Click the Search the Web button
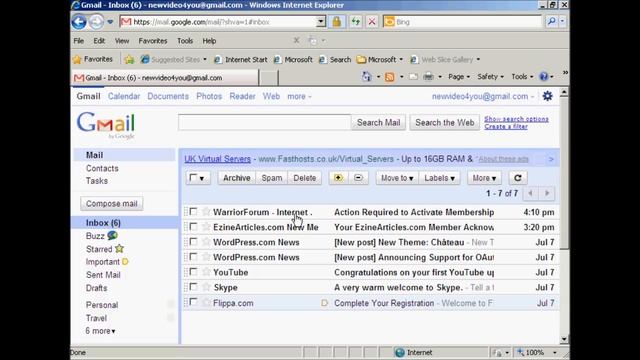This screenshot has height=360, width=640. click(444, 122)
